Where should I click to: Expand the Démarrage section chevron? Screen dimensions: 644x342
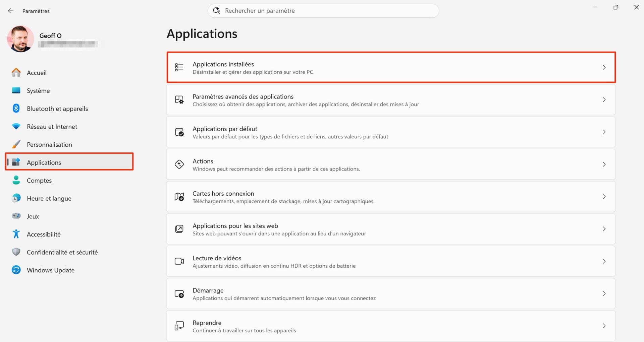[x=604, y=294]
